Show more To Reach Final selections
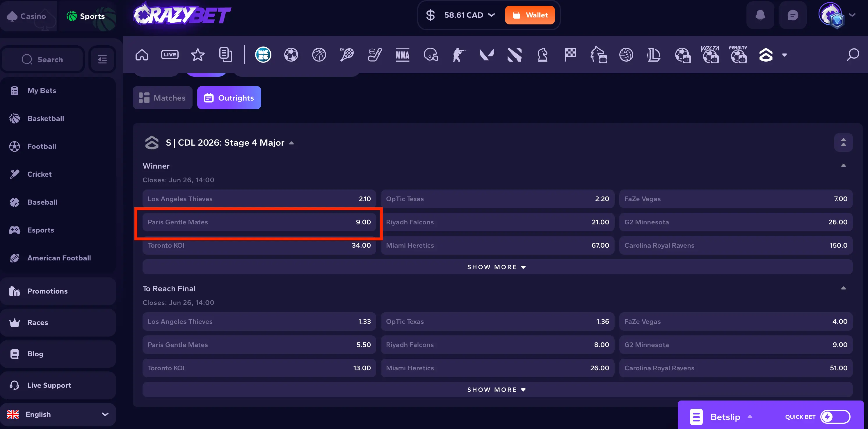Screen dimensions: 868x429 [x=497, y=389]
